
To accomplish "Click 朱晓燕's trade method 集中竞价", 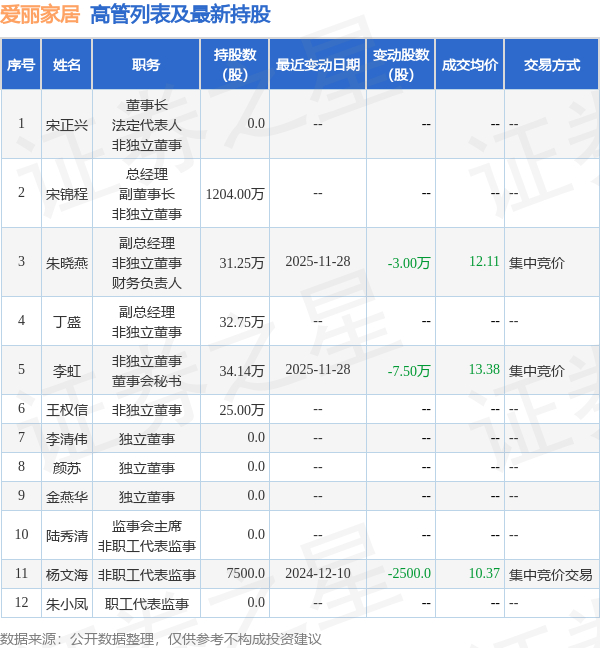I will [536, 263].
